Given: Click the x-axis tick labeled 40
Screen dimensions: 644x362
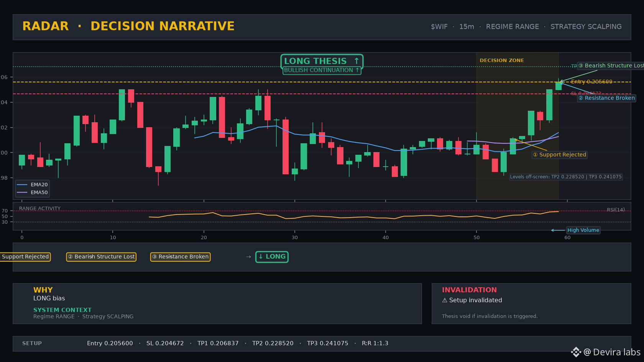Looking at the screenshot, I should tap(386, 238).
